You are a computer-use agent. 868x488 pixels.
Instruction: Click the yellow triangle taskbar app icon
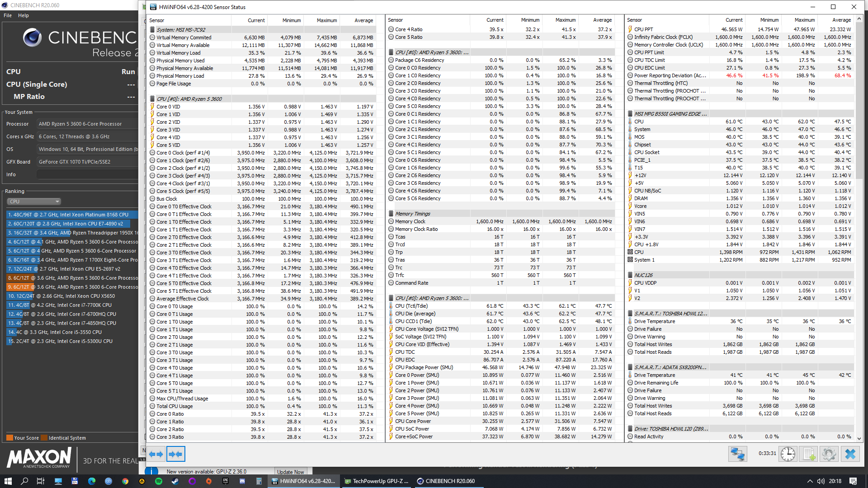[x=142, y=481]
